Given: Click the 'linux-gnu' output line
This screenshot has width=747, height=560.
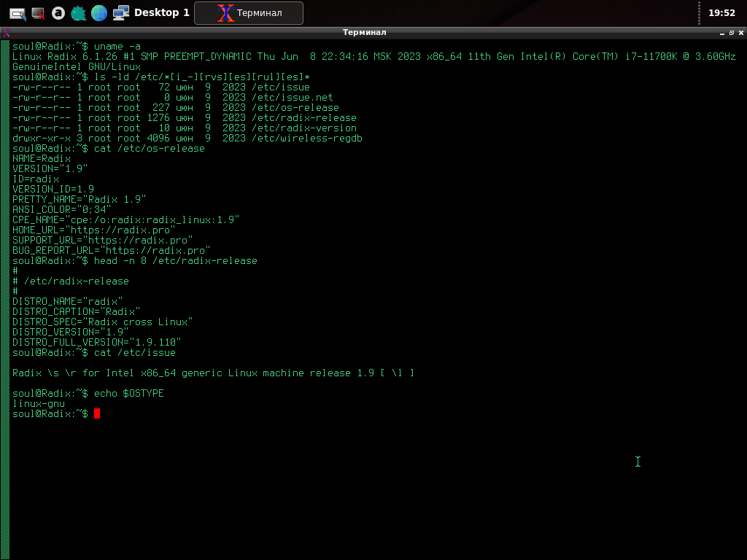Looking at the screenshot, I should pyautogui.click(x=39, y=404).
